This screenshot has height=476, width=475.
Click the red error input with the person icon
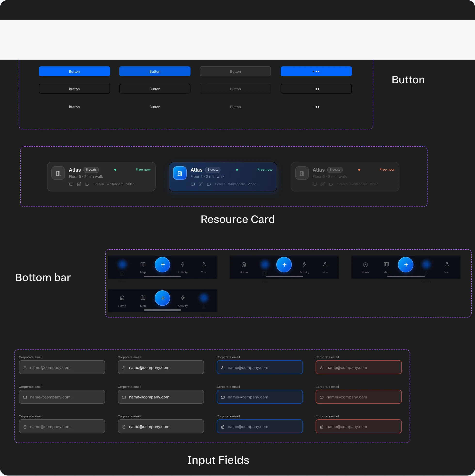(x=358, y=367)
